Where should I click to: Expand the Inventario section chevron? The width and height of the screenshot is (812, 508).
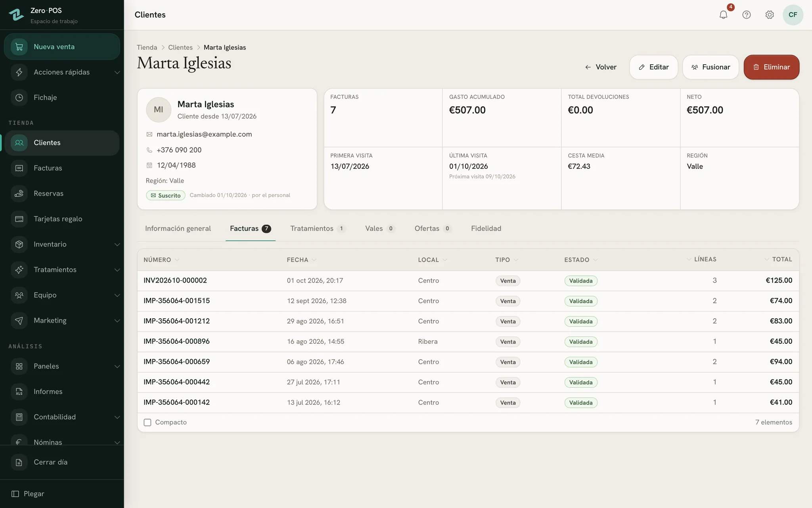[117, 244]
